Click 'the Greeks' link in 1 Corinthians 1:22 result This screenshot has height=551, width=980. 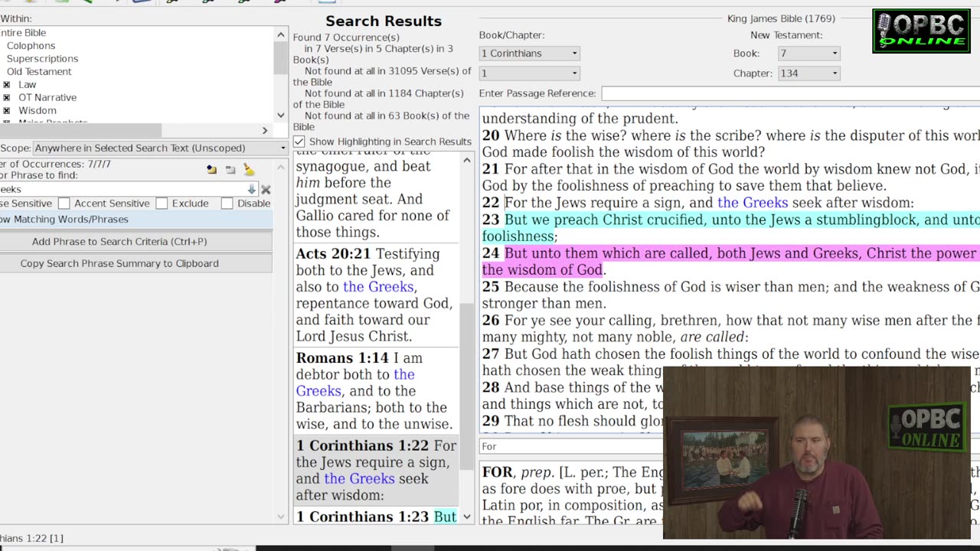pyautogui.click(x=359, y=478)
